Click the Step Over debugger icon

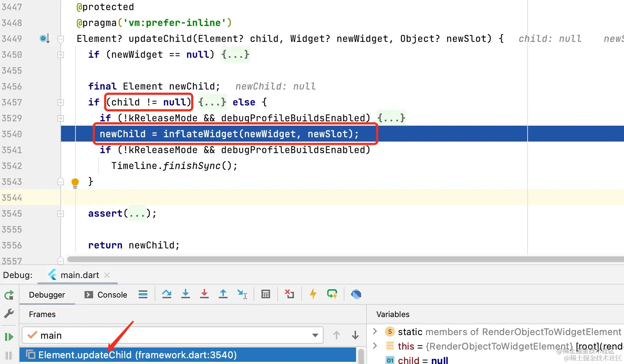click(167, 294)
